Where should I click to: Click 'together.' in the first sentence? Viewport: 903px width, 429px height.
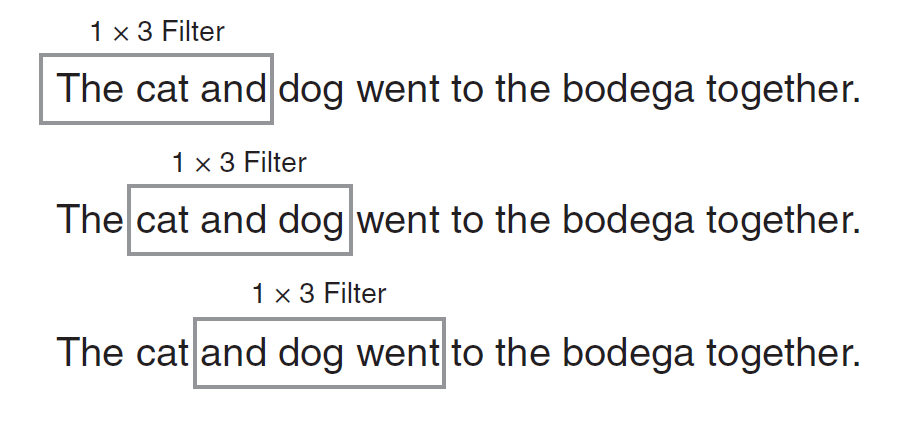pyautogui.click(x=784, y=91)
